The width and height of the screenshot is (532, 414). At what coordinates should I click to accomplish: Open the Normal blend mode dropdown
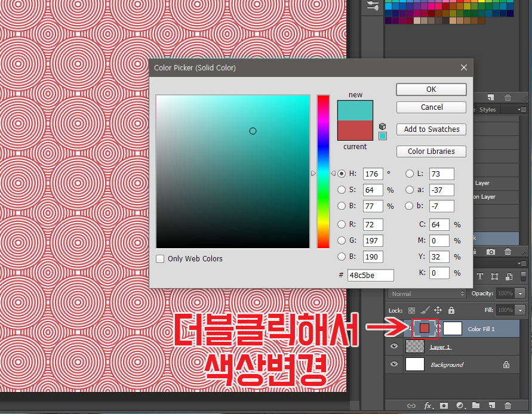tap(427, 293)
